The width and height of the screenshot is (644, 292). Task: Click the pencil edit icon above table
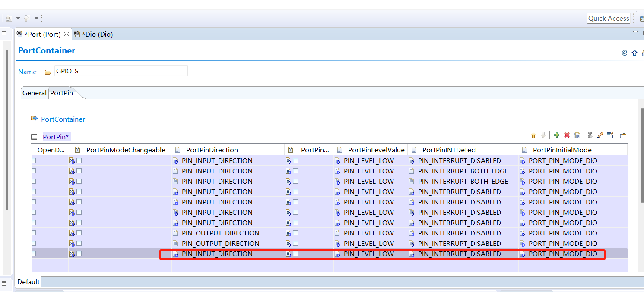click(x=600, y=135)
